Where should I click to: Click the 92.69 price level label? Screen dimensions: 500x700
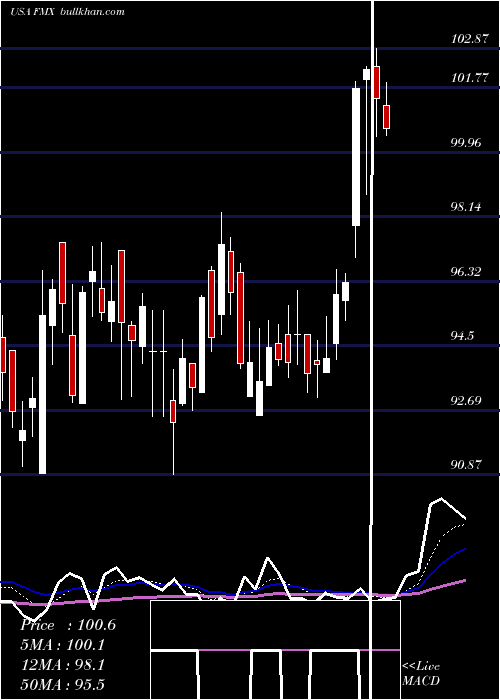tap(468, 400)
